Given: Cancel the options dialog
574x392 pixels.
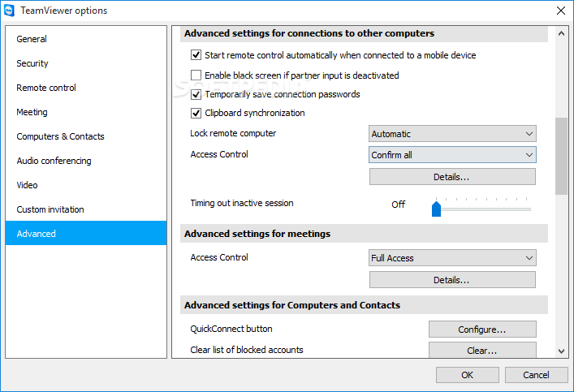Looking at the screenshot, I should (x=536, y=375).
